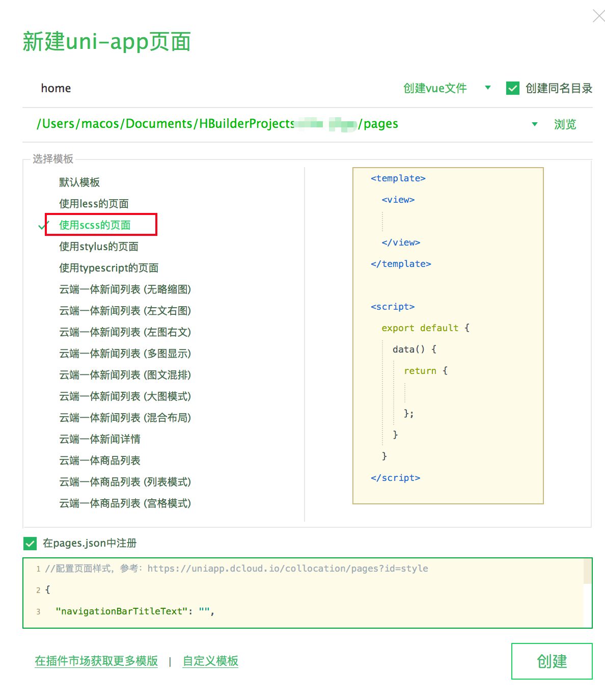The width and height of the screenshot is (605, 700).
Task: Click the page name field containing home
Action: 204,88
